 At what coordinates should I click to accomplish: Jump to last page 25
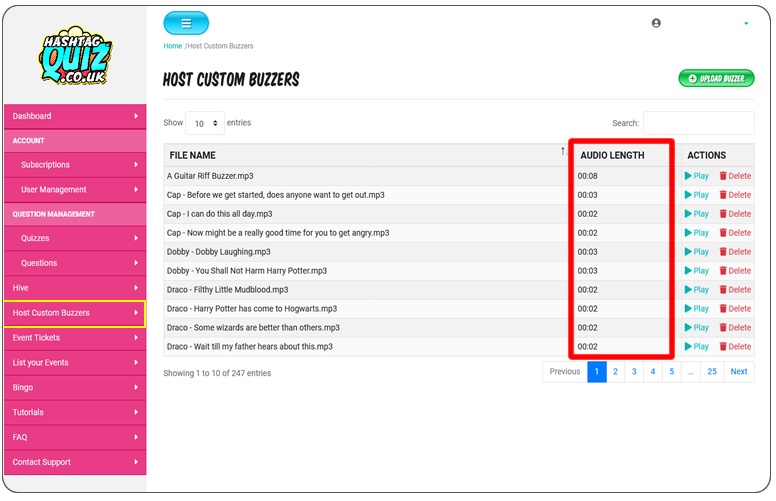(x=712, y=371)
